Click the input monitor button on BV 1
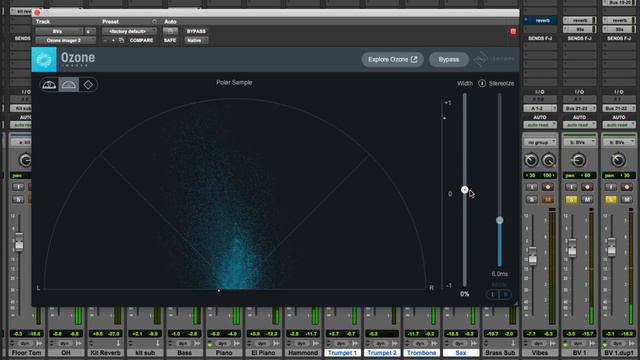 571,187
